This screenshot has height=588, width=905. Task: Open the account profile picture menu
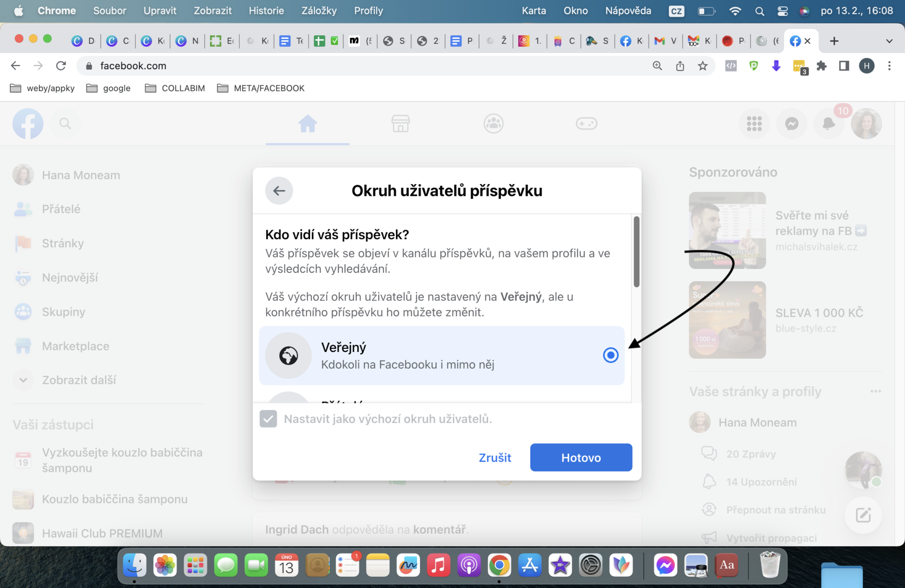(866, 123)
